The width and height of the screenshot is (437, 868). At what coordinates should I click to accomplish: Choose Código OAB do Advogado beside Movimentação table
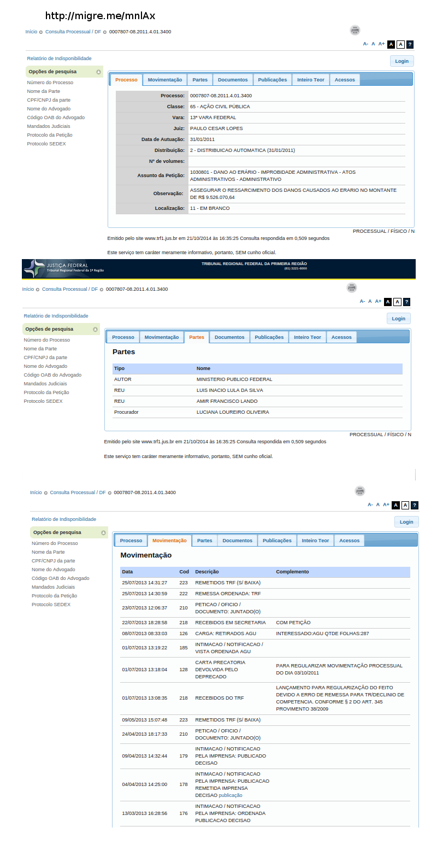(61, 578)
